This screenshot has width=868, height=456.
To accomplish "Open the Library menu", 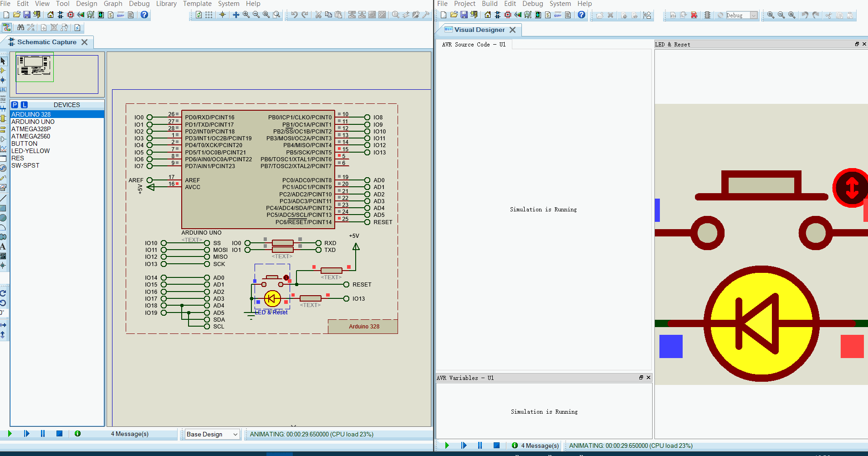I will [x=166, y=4].
